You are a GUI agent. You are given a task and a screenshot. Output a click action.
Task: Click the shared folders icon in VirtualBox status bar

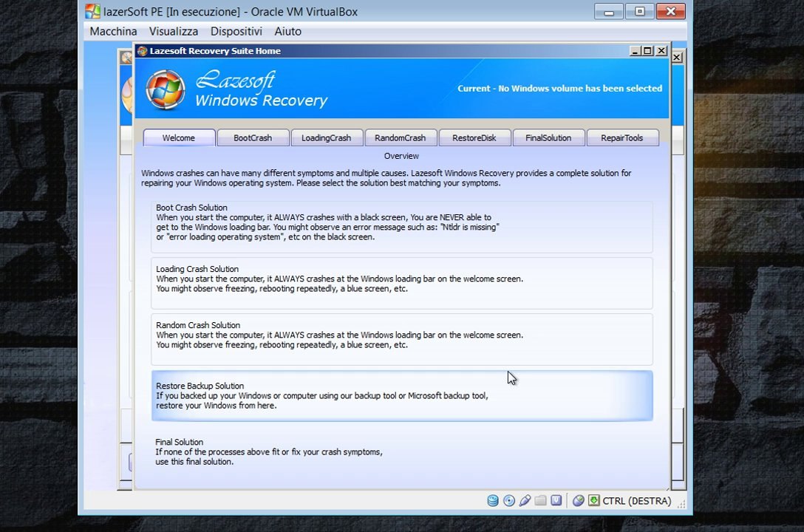(x=540, y=501)
